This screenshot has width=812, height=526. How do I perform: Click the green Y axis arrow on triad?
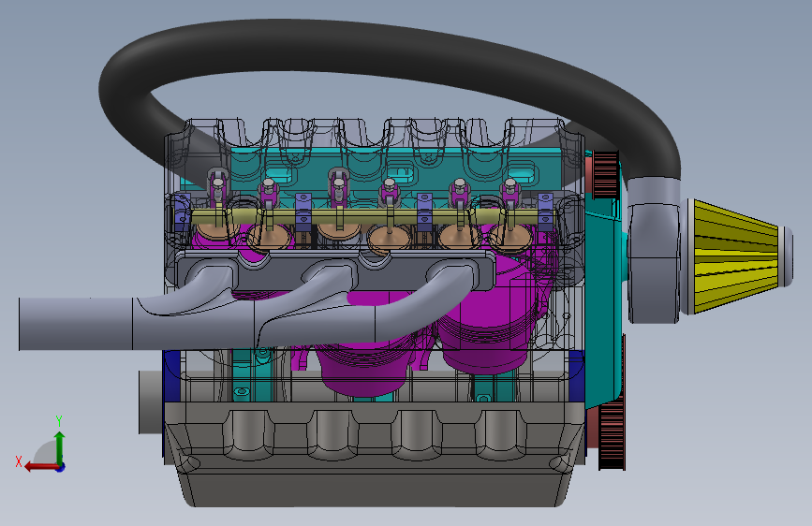pos(60,446)
